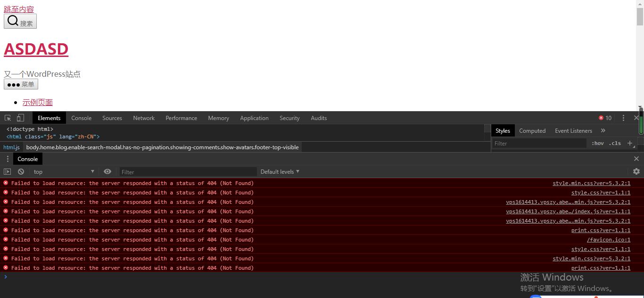
Task: Select the Computed pane tab
Action: 532,131
